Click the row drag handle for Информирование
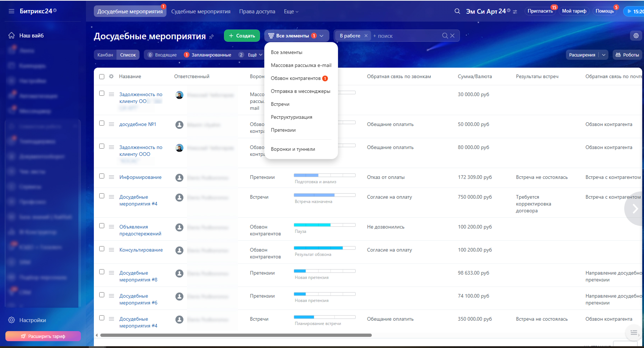This screenshot has height=348, width=644. click(x=111, y=177)
